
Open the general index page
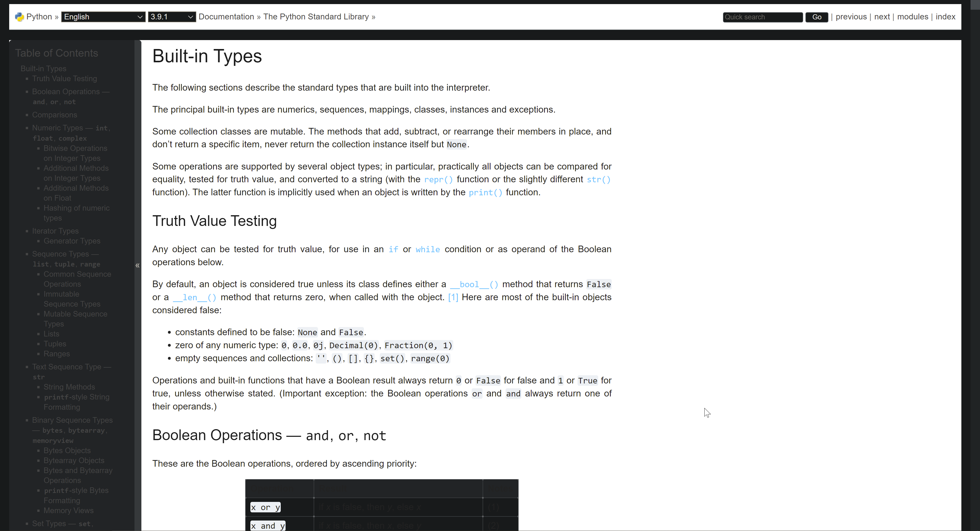[945, 16]
